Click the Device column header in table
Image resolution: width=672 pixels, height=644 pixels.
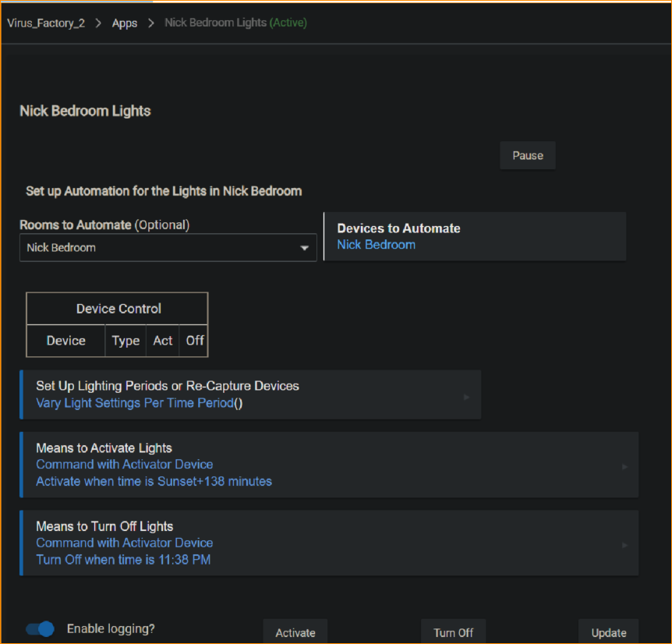tap(66, 341)
